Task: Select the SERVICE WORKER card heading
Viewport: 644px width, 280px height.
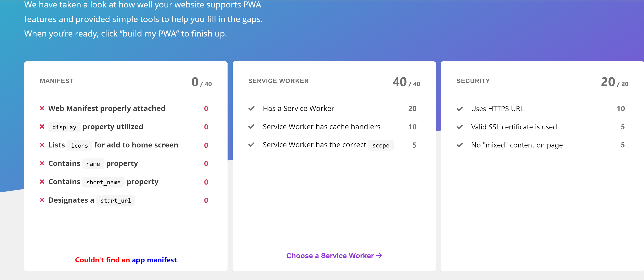Action: [278, 81]
